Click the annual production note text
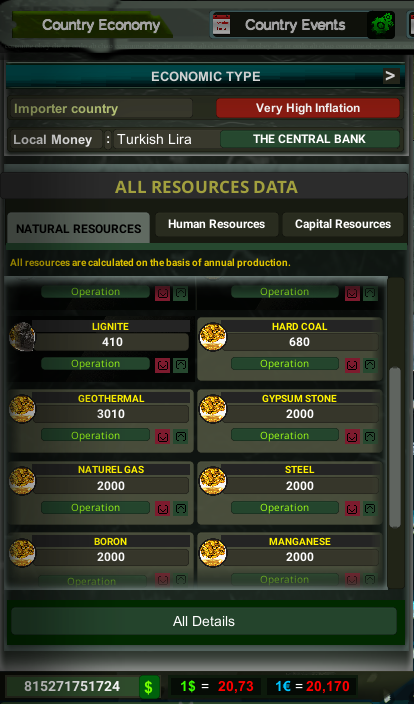 (x=150, y=263)
